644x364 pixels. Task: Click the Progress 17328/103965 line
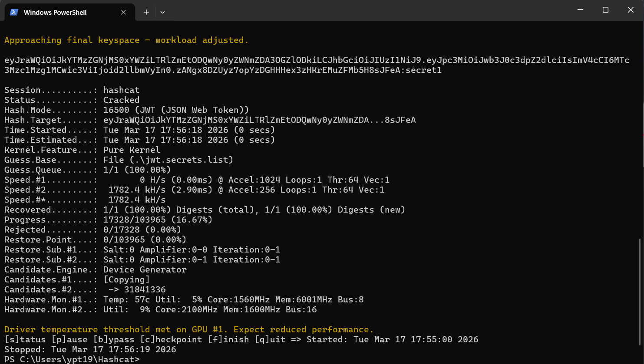pos(108,220)
